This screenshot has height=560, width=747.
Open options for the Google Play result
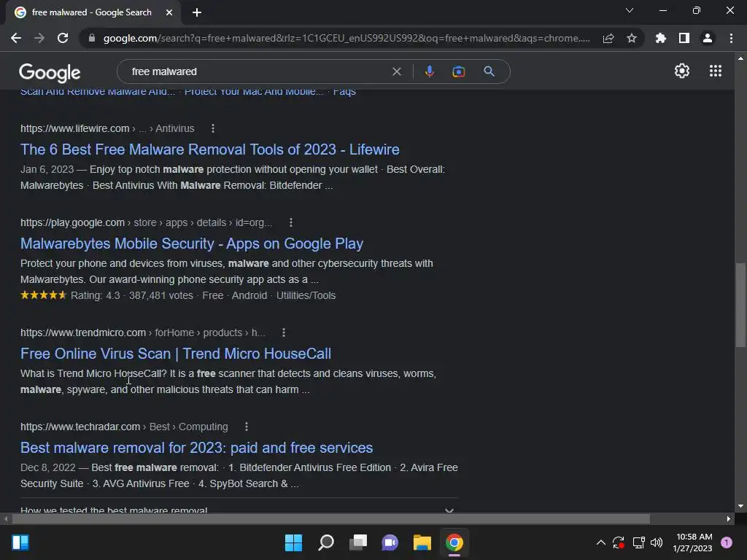point(291,222)
